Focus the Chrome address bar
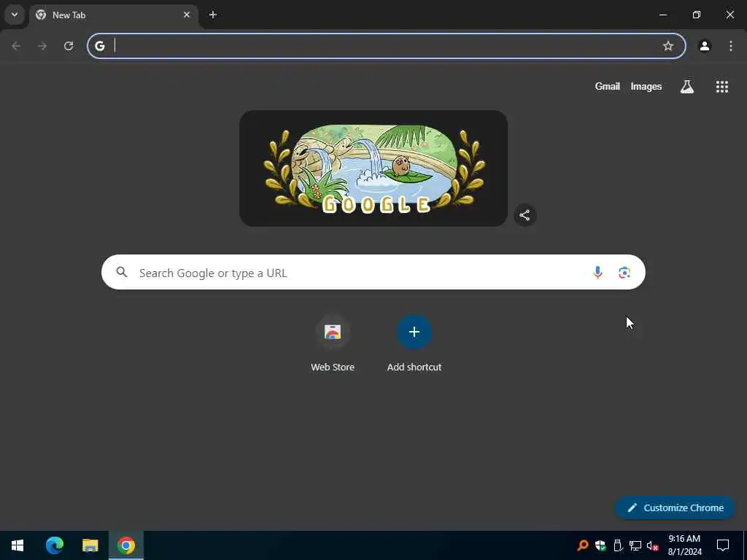 click(387, 46)
